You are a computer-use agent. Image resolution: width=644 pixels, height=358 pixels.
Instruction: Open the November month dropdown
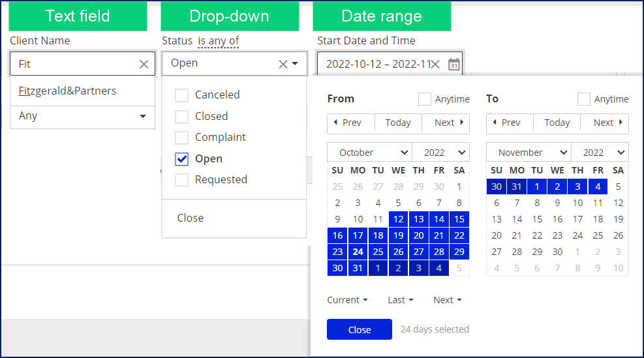(x=529, y=153)
